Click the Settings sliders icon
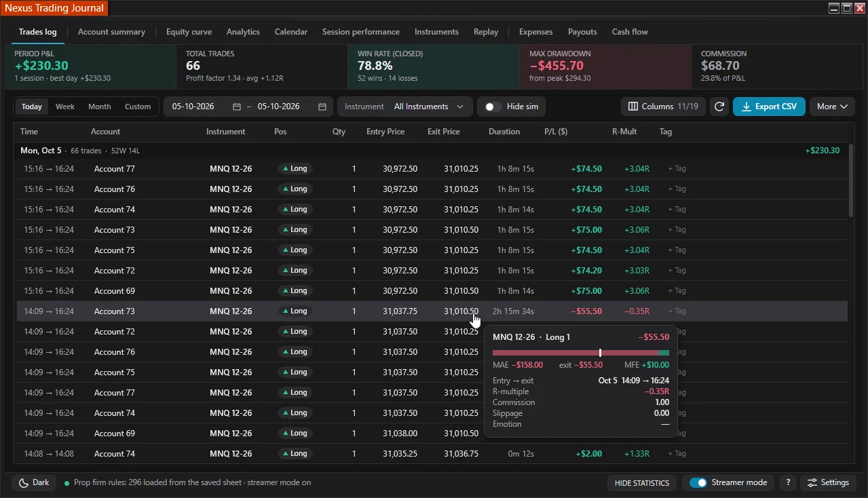 [812, 482]
